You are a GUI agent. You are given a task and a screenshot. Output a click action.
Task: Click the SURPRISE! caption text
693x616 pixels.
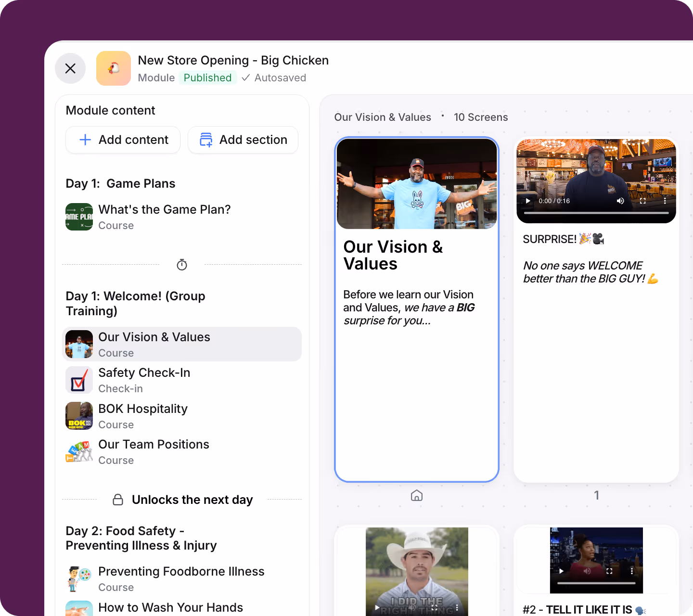564,239
